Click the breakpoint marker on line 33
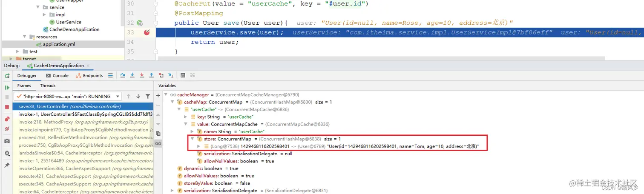644x194 pixels. click(x=147, y=32)
